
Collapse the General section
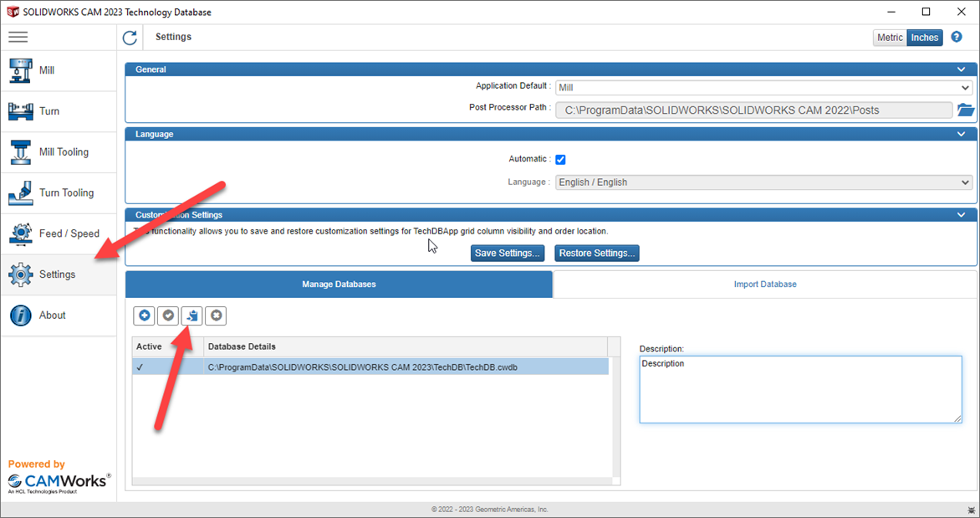tap(962, 69)
